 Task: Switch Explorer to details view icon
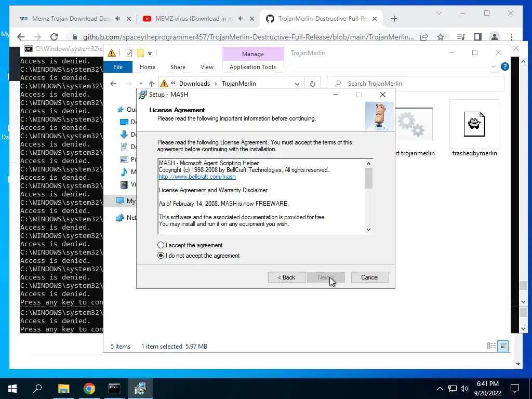click(x=491, y=346)
